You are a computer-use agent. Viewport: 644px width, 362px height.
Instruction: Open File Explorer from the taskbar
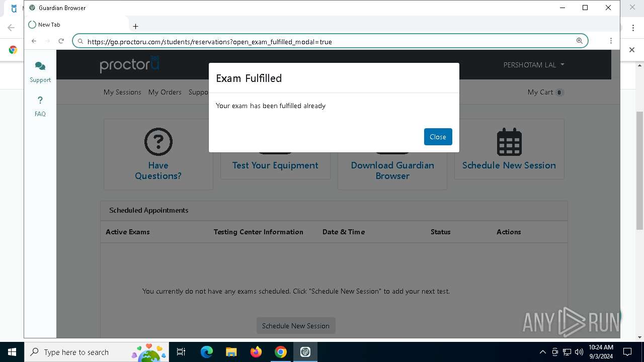tap(231, 352)
